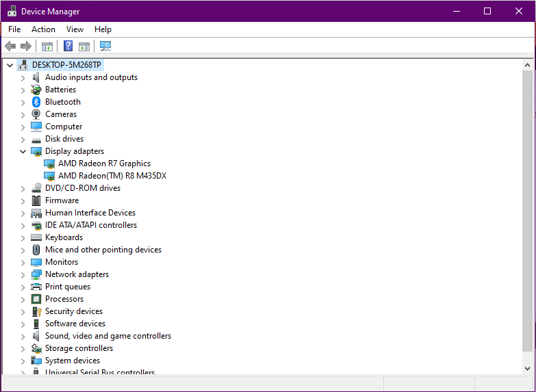Image resolution: width=536 pixels, height=392 pixels.
Task: Expand the Disk drives category
Action: tap(23, 139)
